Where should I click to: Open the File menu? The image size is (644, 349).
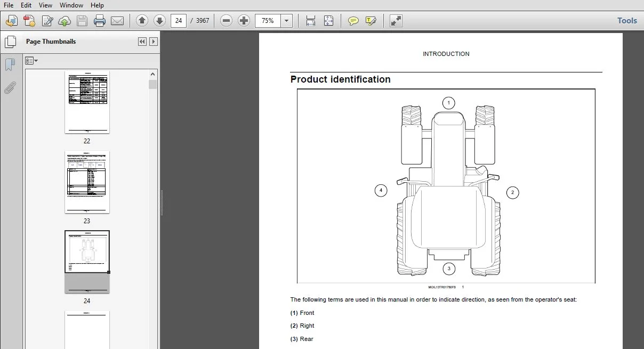9,5
